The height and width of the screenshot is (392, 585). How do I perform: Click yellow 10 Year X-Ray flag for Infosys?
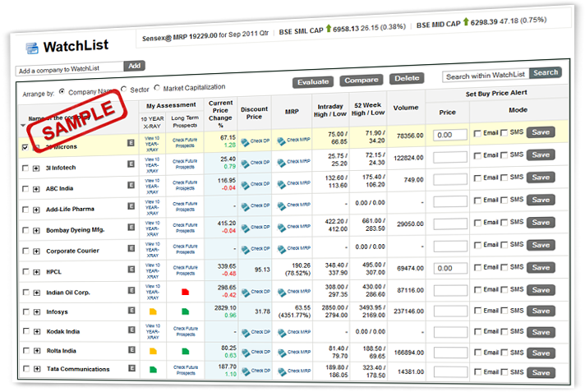point(153,311)
